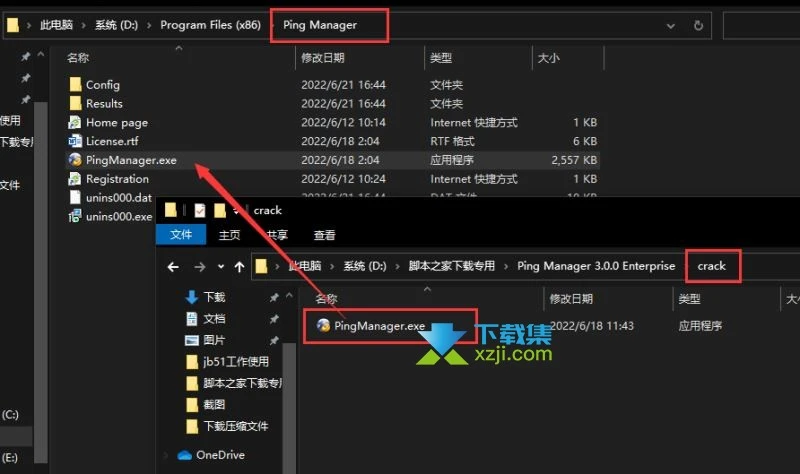Click Ping Manager 3.0.0 Enterprise breadcrumb

pyautogui.click(x=596, y=266)
